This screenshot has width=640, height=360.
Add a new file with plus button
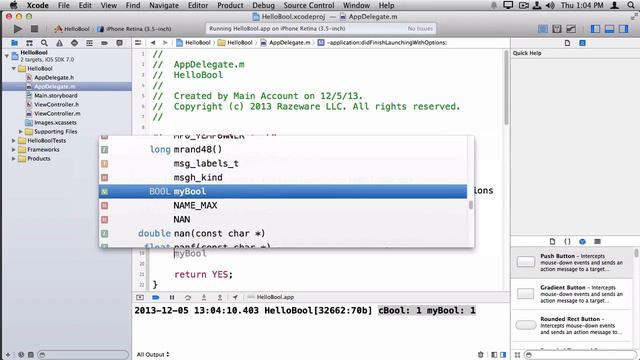pos(8,355)
